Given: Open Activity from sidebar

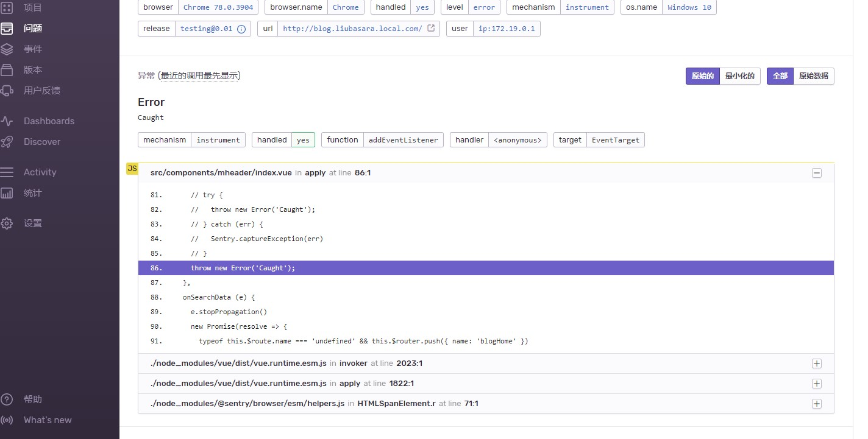Looking at the screenshot, I should [40, 172].
